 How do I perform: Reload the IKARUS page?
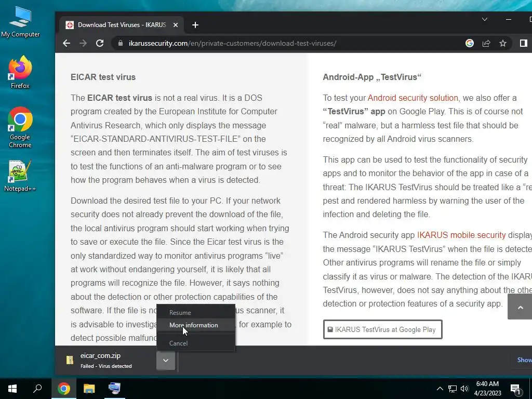point(100,43)
